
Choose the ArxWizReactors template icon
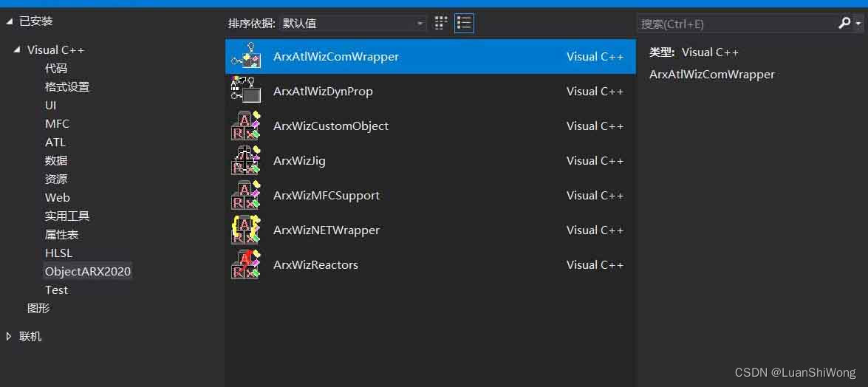[x=246, y=264]
